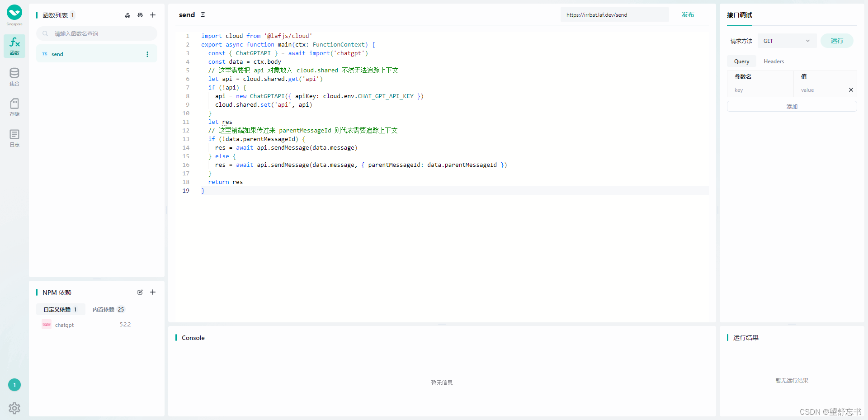Click the Laf logo icon
The image size is (868, 420).
(14, 12)
